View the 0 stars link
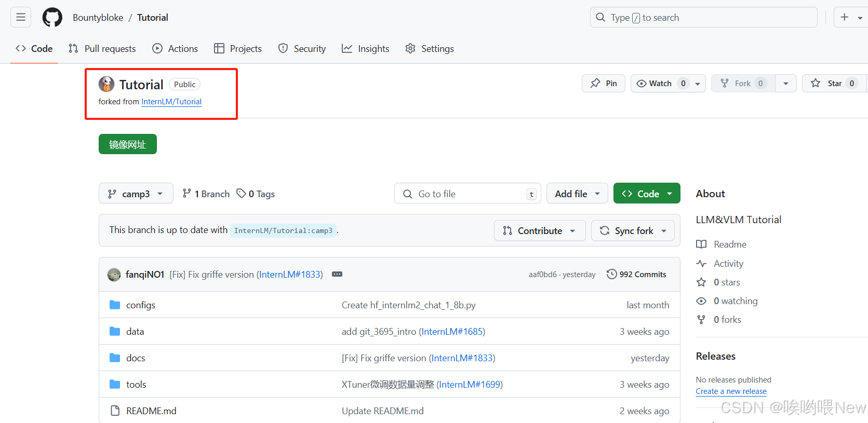The width and height of the screenshot is (868, 423). pos(718,282)
